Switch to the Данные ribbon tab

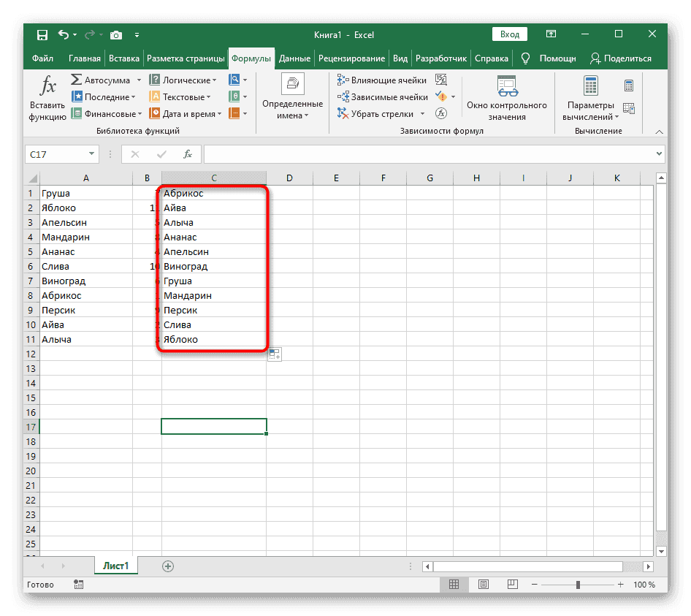[x=294, y=58]
